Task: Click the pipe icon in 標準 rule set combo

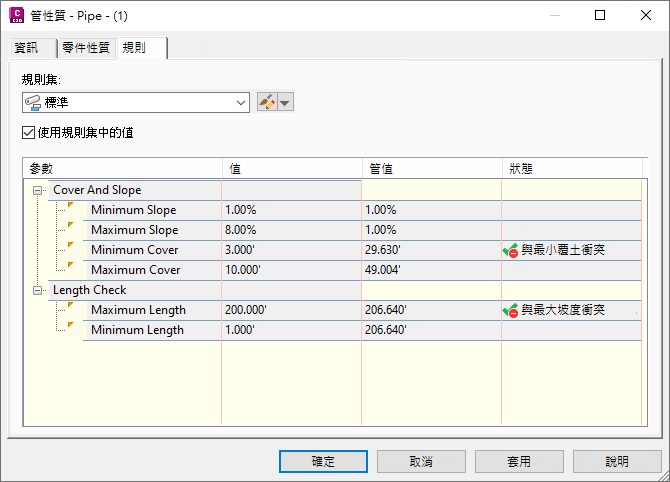Action: 33,103
